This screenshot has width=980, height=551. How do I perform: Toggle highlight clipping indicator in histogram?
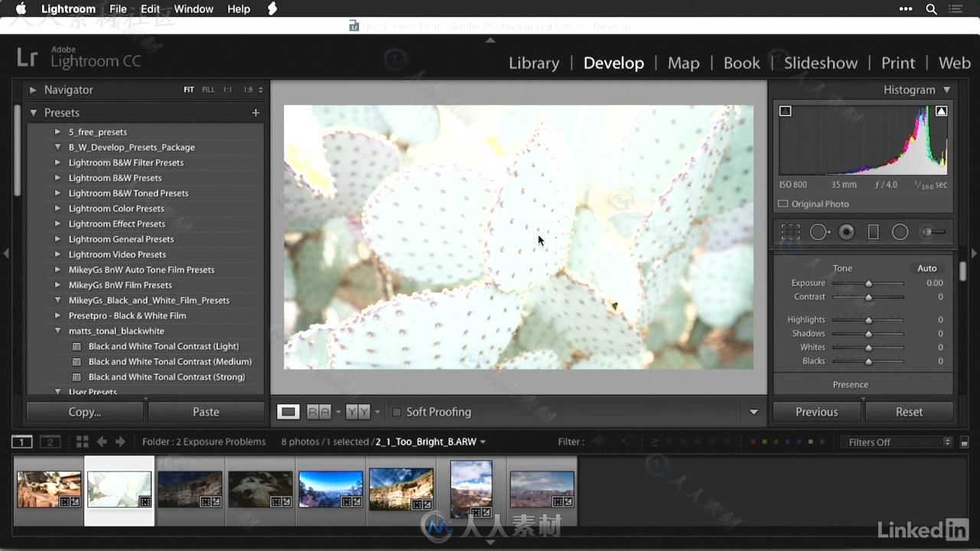[x=941, y=111]
